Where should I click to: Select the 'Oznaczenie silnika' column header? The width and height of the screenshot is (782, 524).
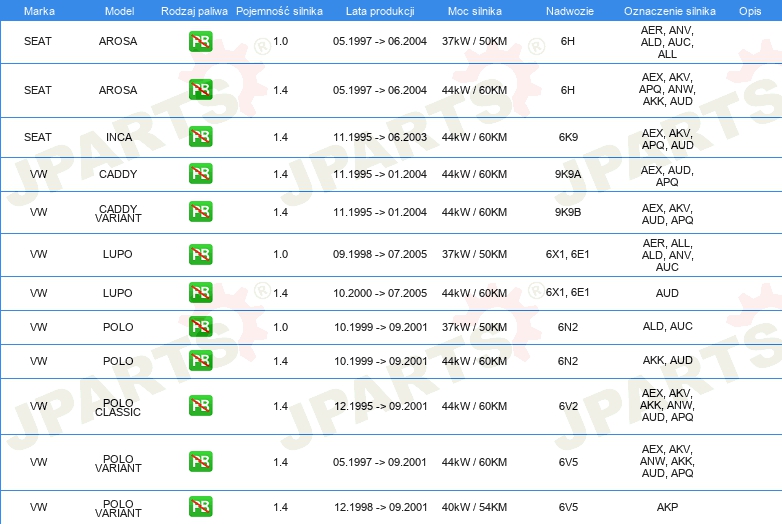667,10
